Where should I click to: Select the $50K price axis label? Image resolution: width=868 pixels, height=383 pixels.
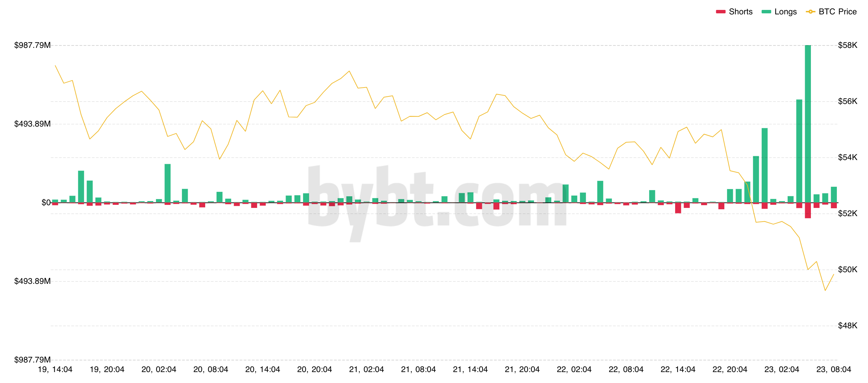click(847, 269)
